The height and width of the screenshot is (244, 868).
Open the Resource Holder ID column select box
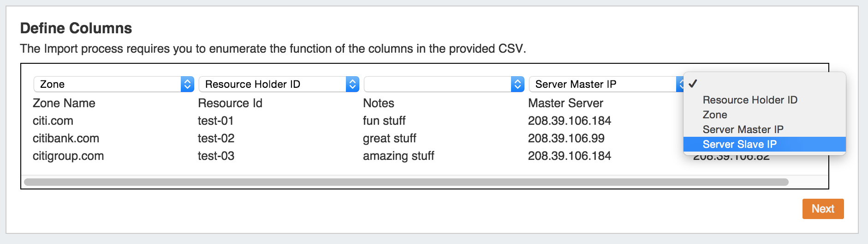pyautogui.click(x=272, y=84)
